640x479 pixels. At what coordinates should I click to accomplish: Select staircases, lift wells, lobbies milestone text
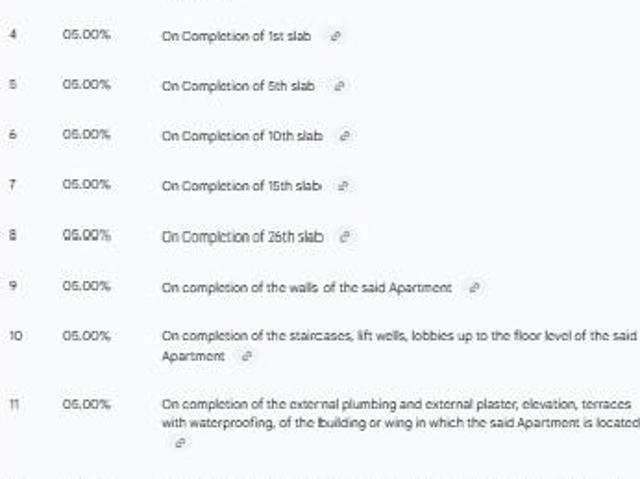(x=398, y=336)
